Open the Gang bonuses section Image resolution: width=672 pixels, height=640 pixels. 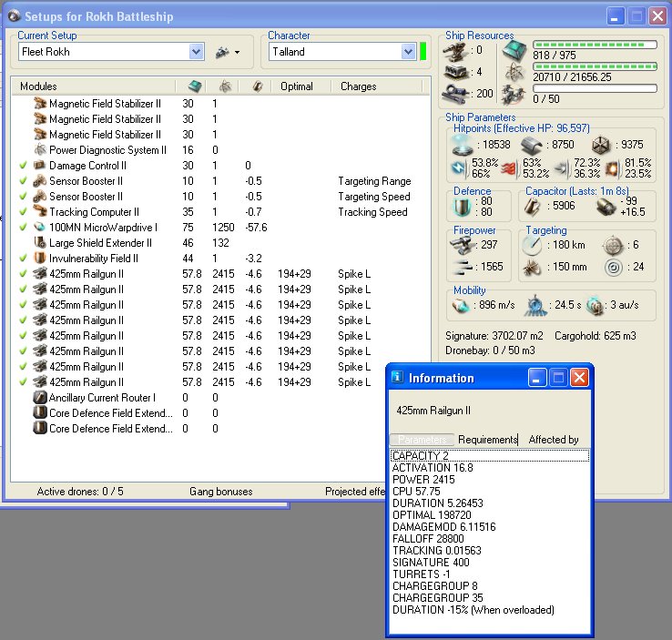click(x=220, y=492)
